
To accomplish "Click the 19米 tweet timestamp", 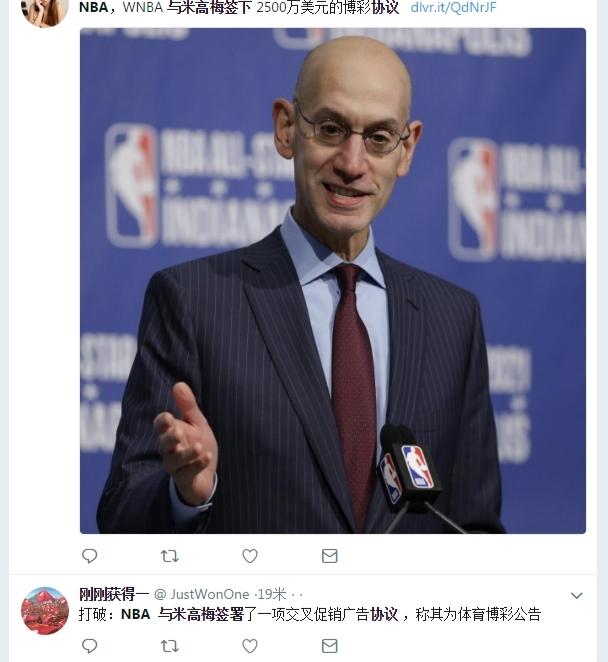I will [271, 594].
